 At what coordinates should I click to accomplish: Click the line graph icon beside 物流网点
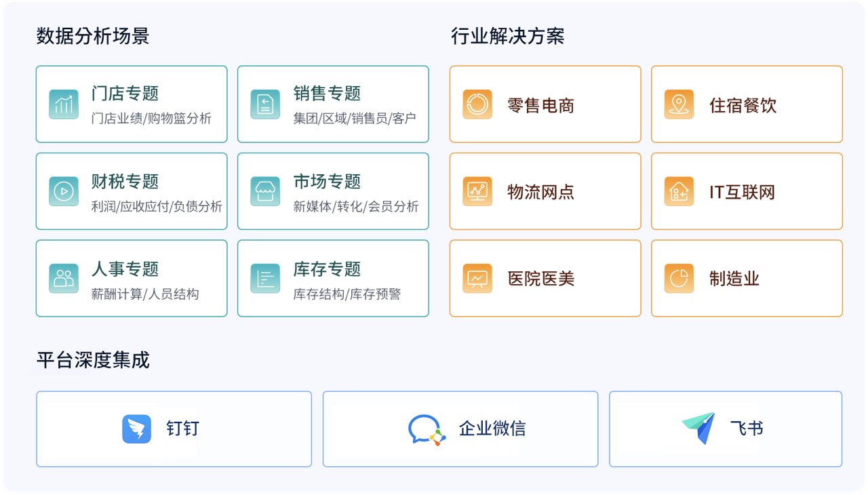(x=477, y=191)
